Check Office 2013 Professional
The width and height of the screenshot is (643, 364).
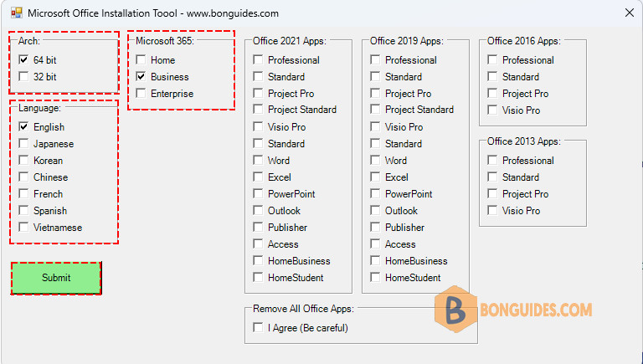pyautogui.click(x=492, y=161)
